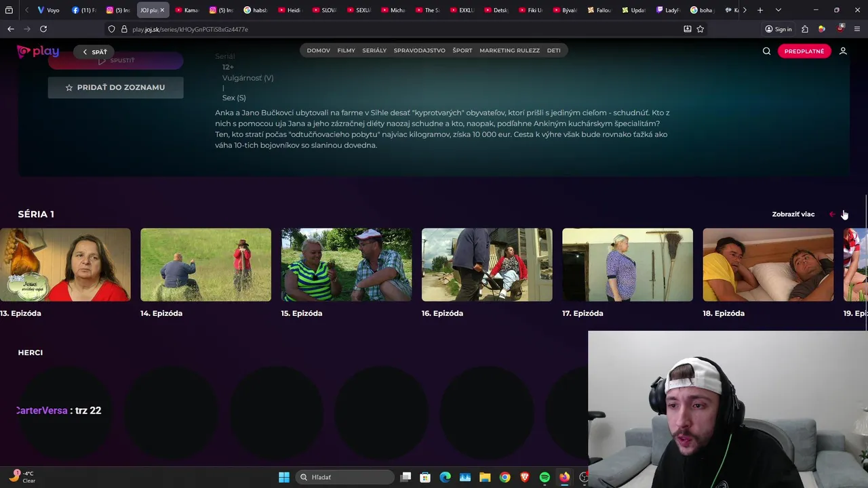Image resolution: width=868 pixels, height=488 pixels.
Task: Open a new browser tab
Action: click(760, 10)
